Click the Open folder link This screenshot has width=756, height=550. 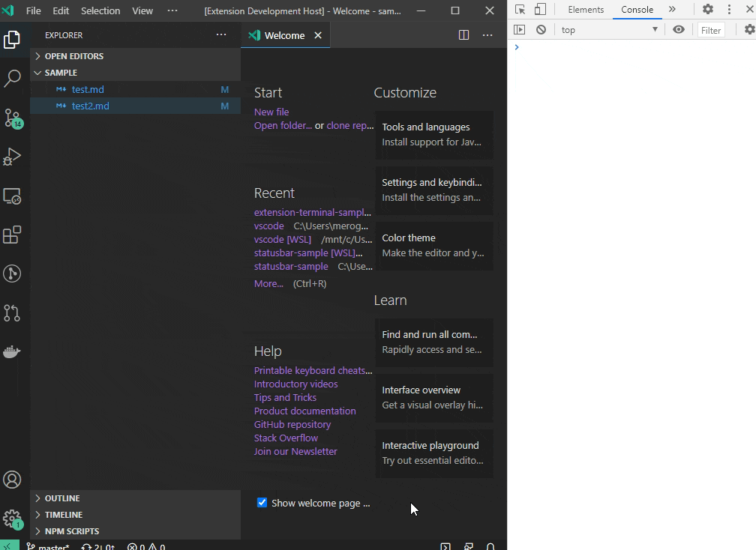283,126
